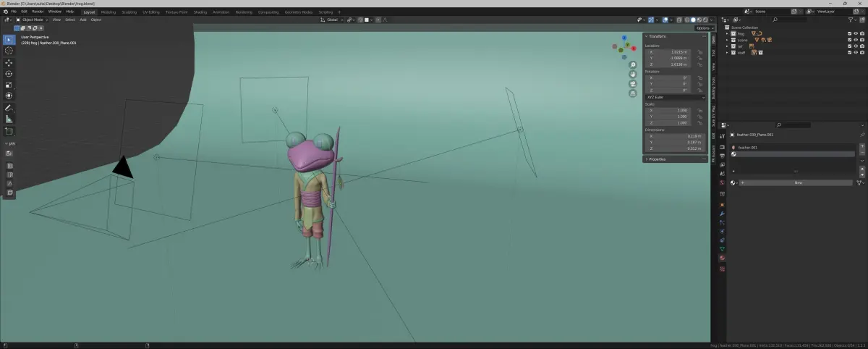Open the XYZ Euler rotation mode dropdown
Viewport: 868px width, 349px height.
point(675,97)
